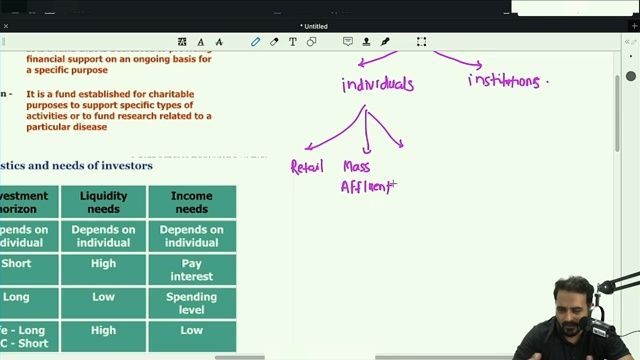Image resolution: width=640 pixels, height=360 pixels.
Task: Pick the thin pen thickness dot
Action: point(631,56)
